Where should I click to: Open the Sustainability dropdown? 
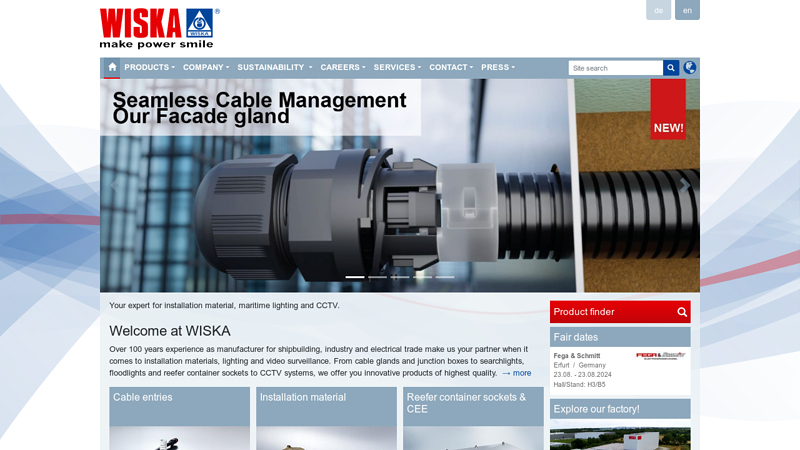click(274, 67)
